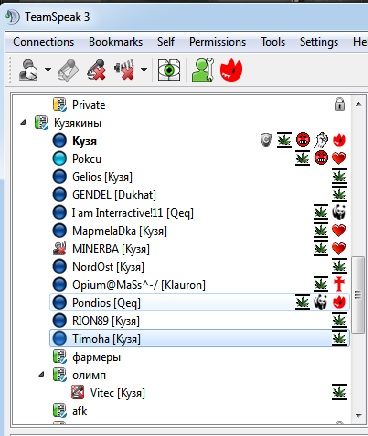Open the Bookmarks menu
368x436 pixels.
pos(116,42)
